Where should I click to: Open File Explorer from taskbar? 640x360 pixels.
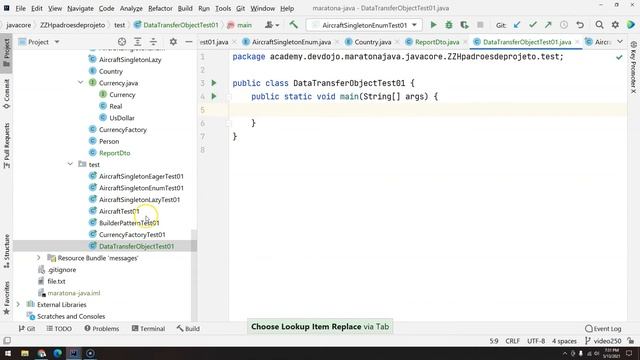point(25,353)
